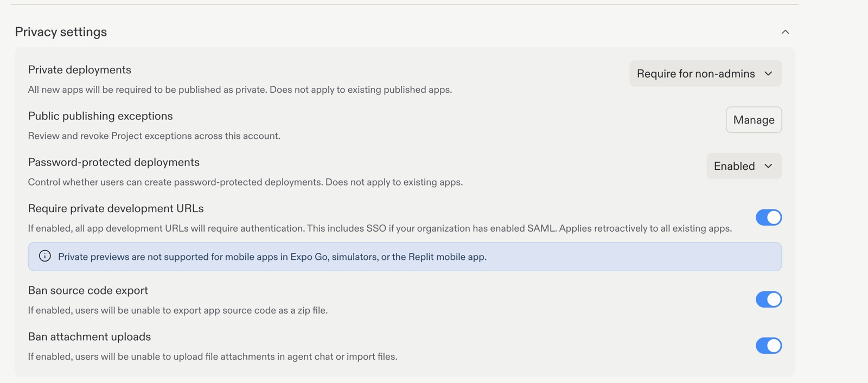Click the Privacy settings heading
868x383 pixels.
coord(61,32)
